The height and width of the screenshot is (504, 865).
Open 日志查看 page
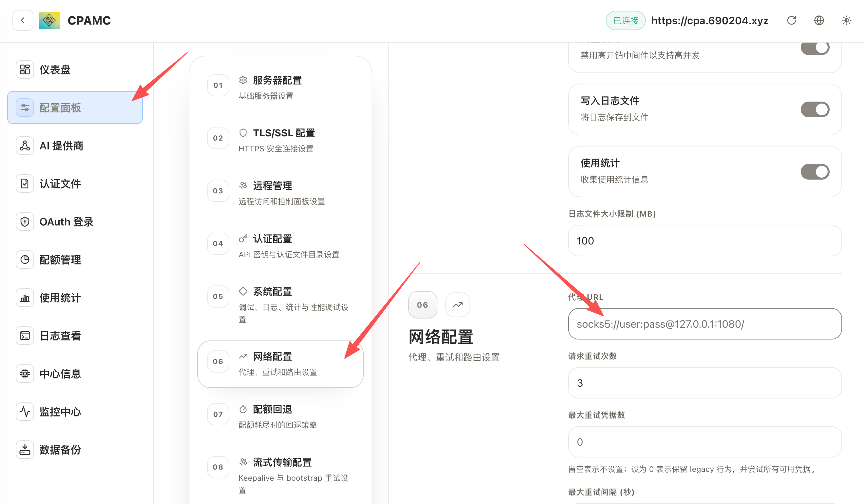(x=75, y=336)
